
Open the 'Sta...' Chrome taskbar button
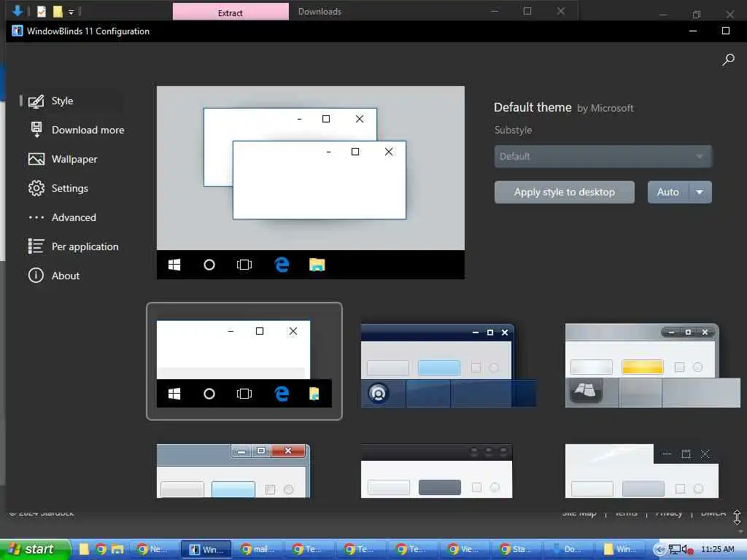[516, 550]
